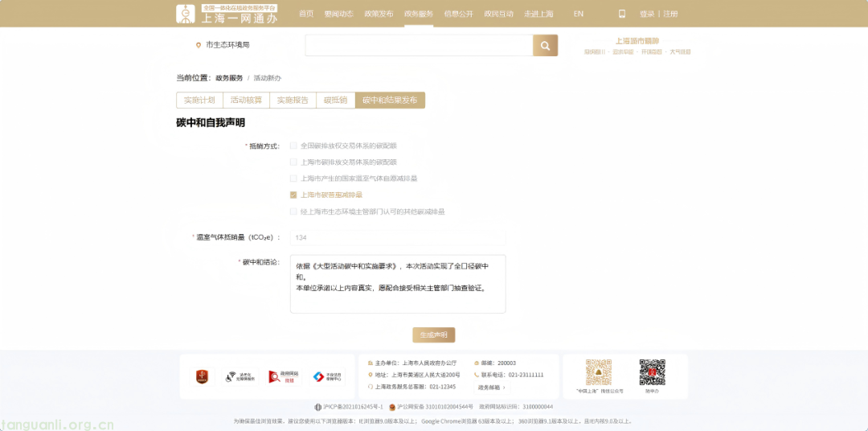Click the location pin next to 市生态环境局

point(199,45)
